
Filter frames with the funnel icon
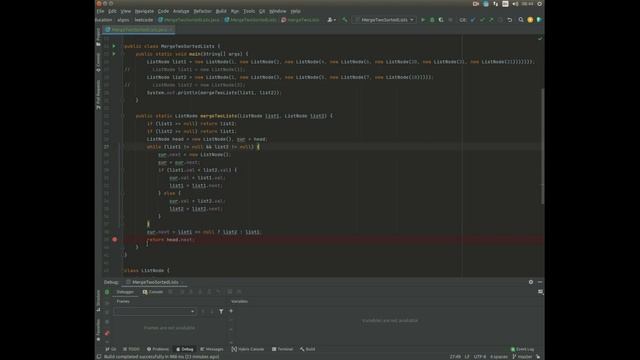click(x=221, y=311)
